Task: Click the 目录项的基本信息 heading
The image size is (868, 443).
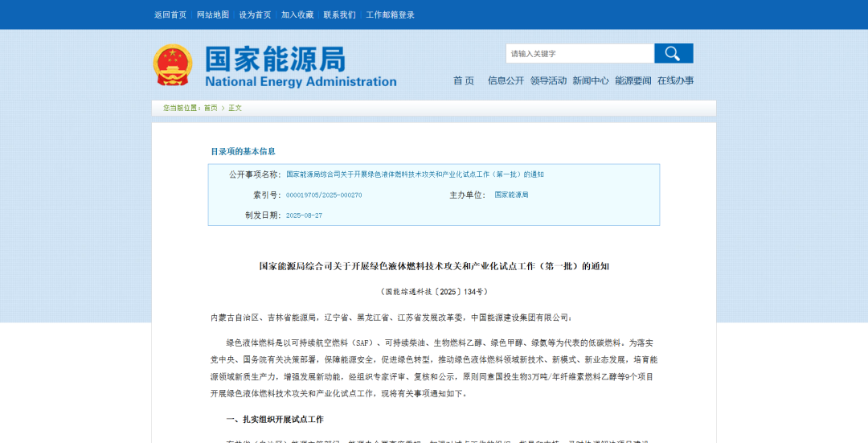Action: tap(243, 151)
